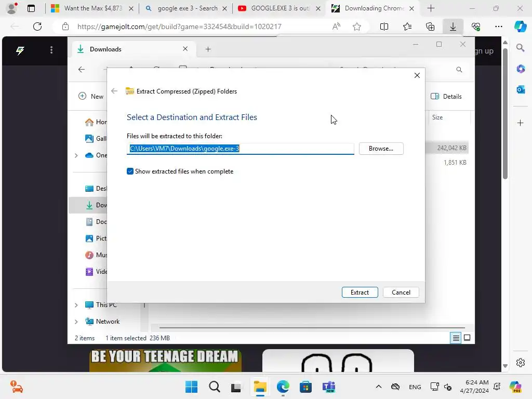The image size is (532, 399).
Task: Toggle Read aloud in address bar
Action: pos(336,26)
